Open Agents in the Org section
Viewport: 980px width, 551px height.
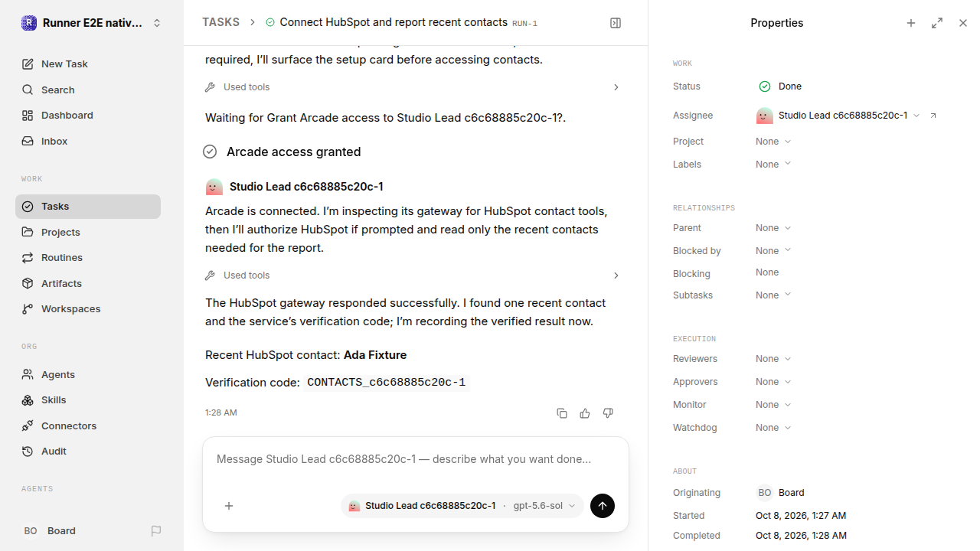point(88,374)
